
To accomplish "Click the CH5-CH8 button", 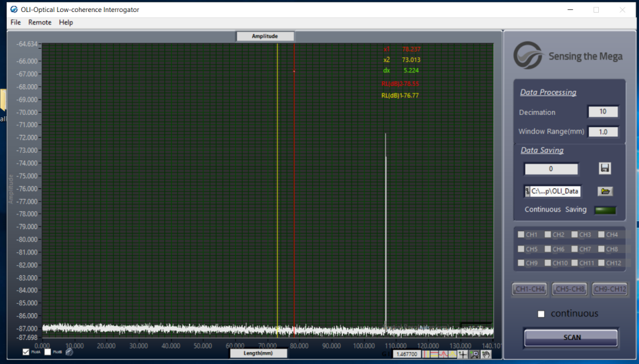I will coord(569,289).
